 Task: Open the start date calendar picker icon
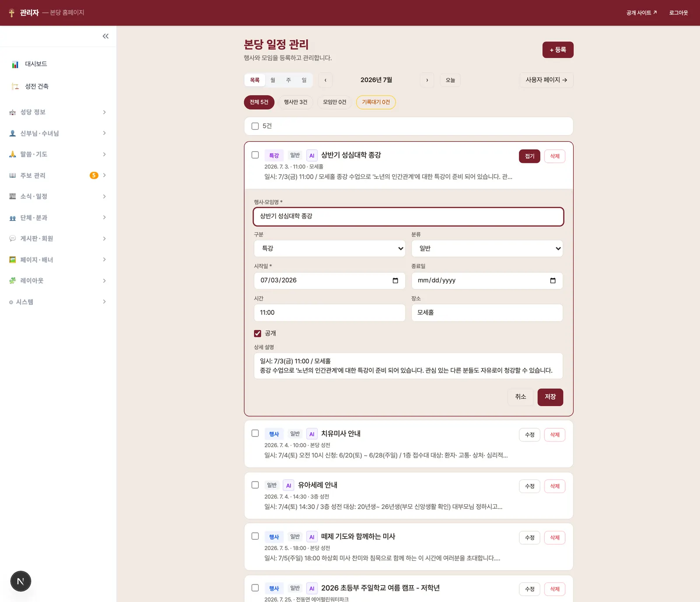(x=395, y=281)
